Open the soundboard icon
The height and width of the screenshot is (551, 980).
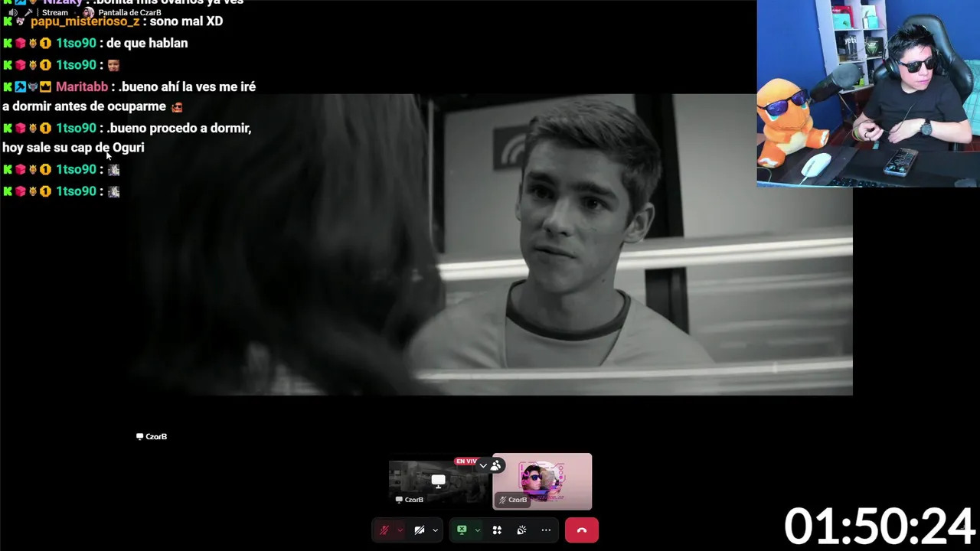click(x=521, y=530)
